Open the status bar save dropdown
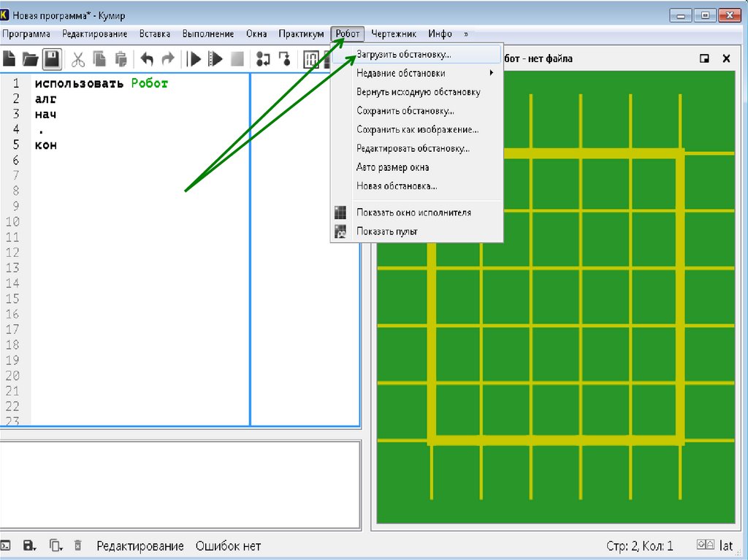 [30, 545]
